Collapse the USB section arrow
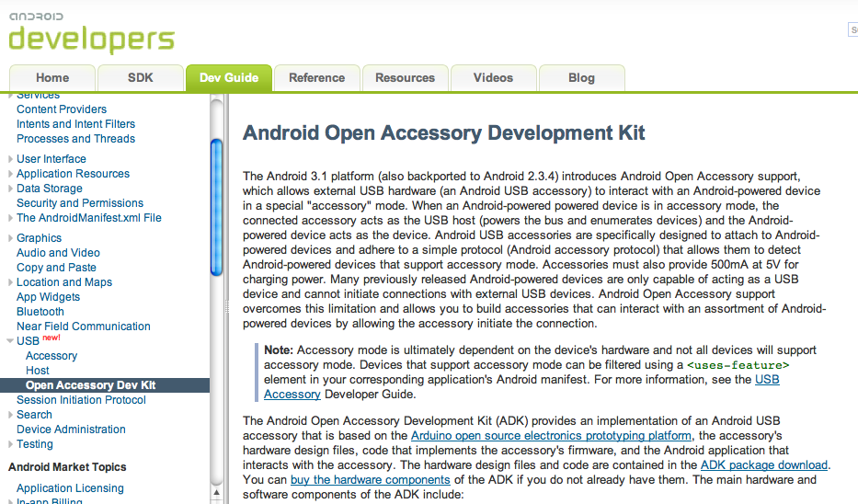858x504 pixels. 11,341
